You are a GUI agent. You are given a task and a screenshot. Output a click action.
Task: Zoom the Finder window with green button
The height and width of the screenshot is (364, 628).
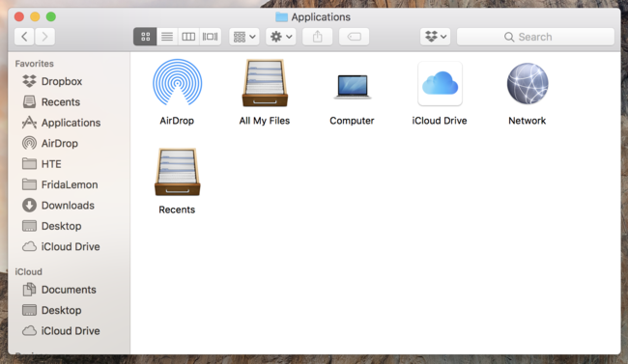pos(51,16)
